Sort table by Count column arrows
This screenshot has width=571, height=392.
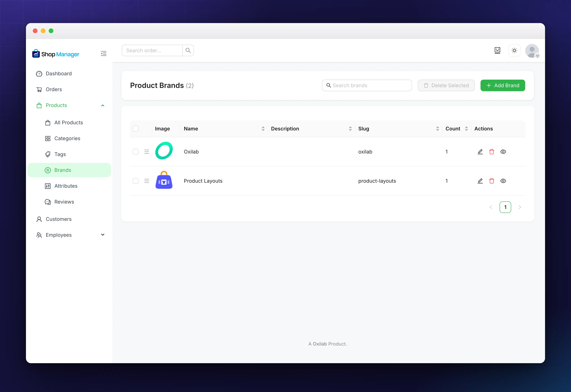pos(466,129)
